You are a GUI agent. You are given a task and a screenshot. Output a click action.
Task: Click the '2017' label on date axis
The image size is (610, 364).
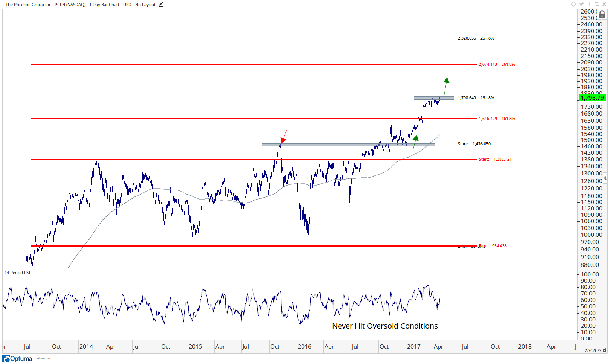(414, 347)
